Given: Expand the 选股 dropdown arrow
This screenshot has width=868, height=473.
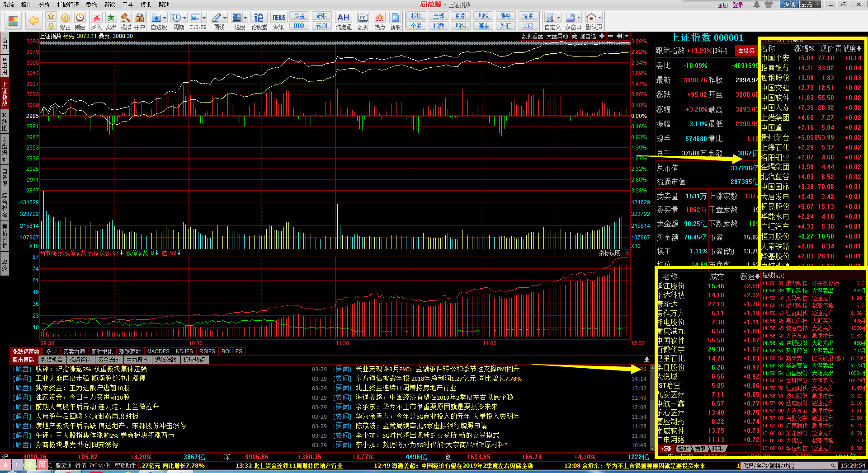Looking at the screenshot, I should point(245,18).
